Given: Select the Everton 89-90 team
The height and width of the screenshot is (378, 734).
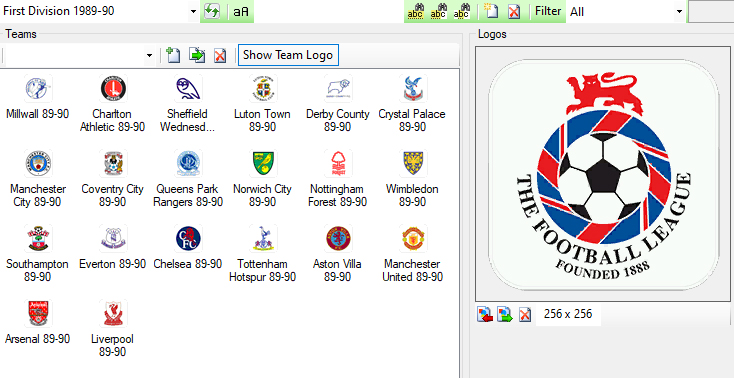Looking at the screenshot, I should [x=112, y=247].
